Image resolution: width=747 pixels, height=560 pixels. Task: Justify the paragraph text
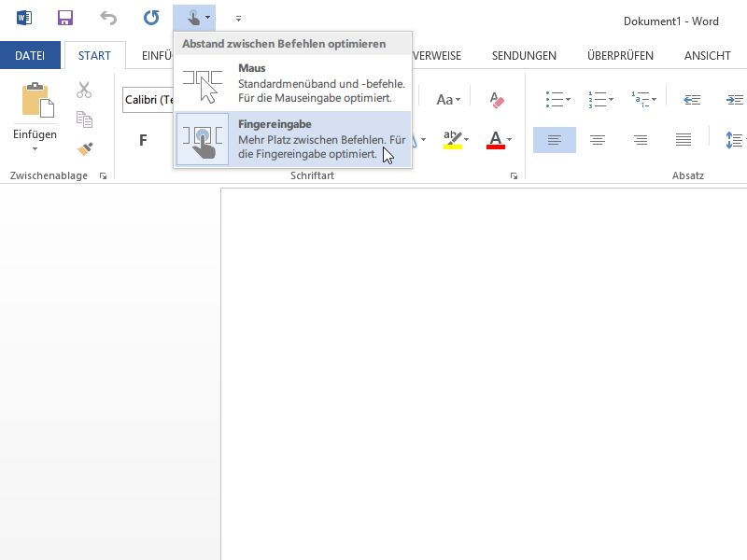click(x=684, y=140)
